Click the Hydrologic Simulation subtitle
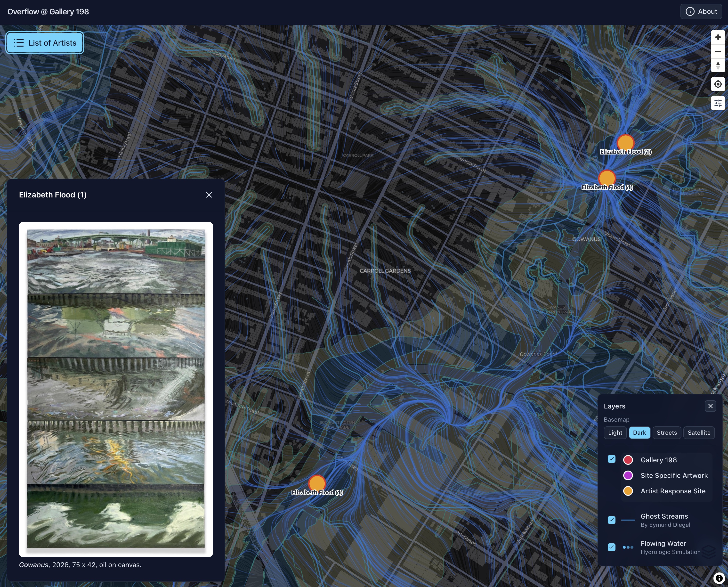Viewport: 728px width, 587px height. [x=671, y=552]
